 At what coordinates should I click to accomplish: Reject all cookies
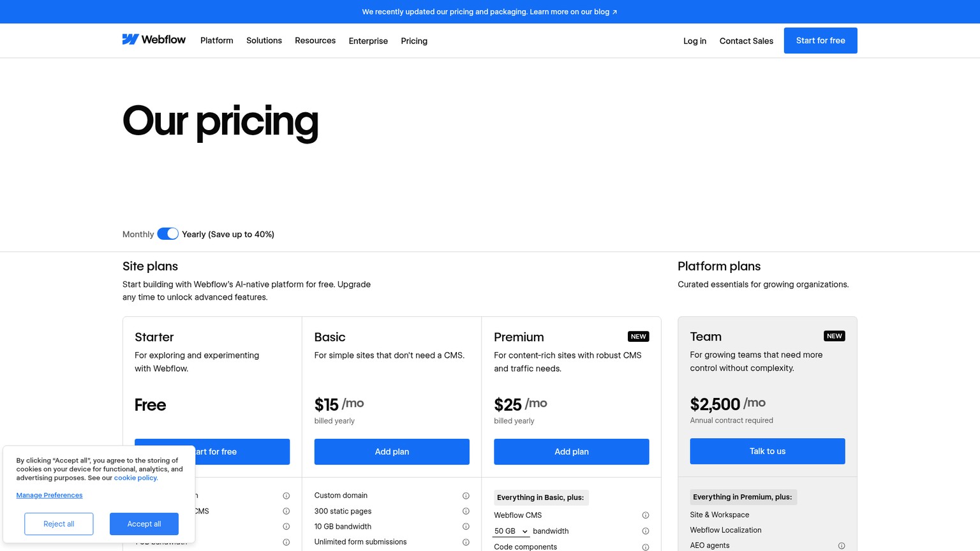[59, 524]
